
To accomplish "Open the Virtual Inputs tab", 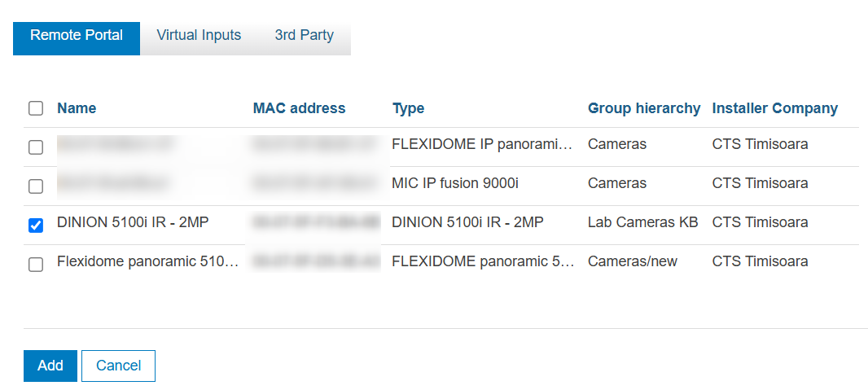I will (x=199, y=36).
